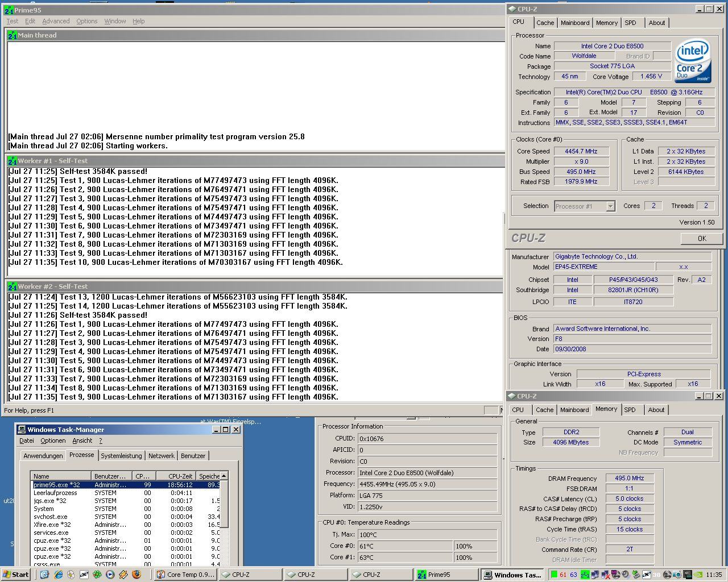Open the CPU tab in bottom CPU-Z window

[x=518, y=410]
